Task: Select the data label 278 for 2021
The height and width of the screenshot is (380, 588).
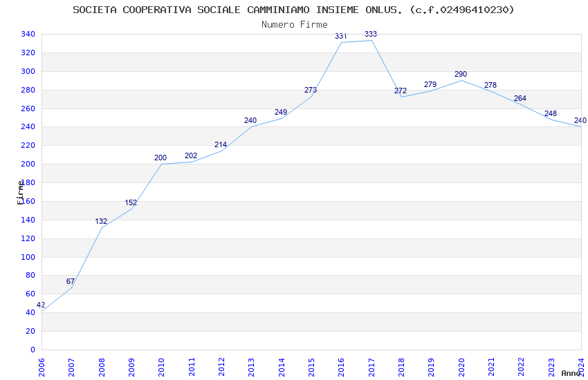Action: pos(490,85)
